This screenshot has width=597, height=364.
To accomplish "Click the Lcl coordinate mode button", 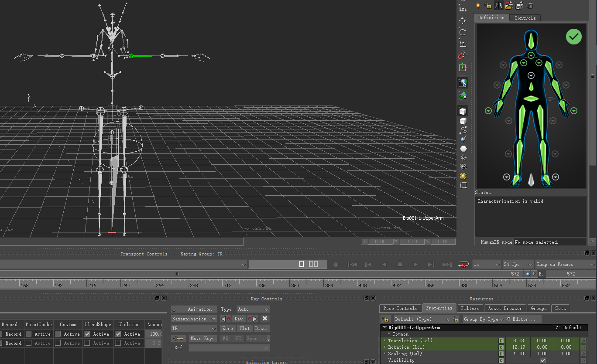I will (x=463, y=8).
